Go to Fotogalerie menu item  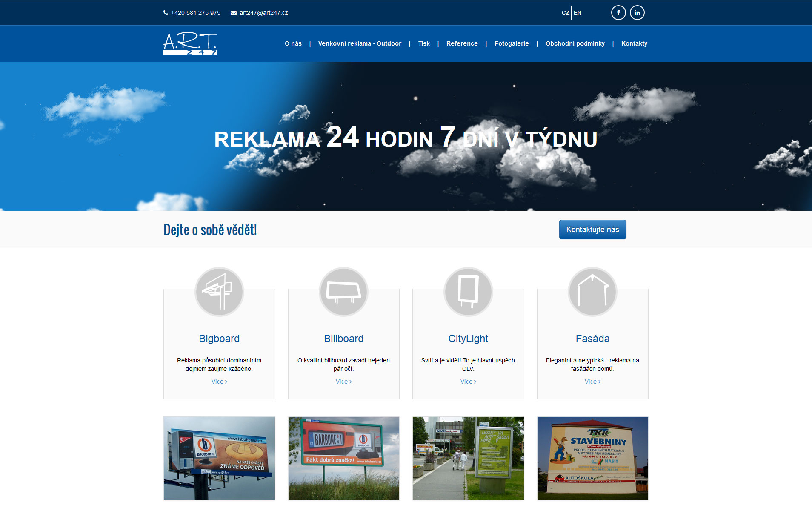(x=512, y=43)
